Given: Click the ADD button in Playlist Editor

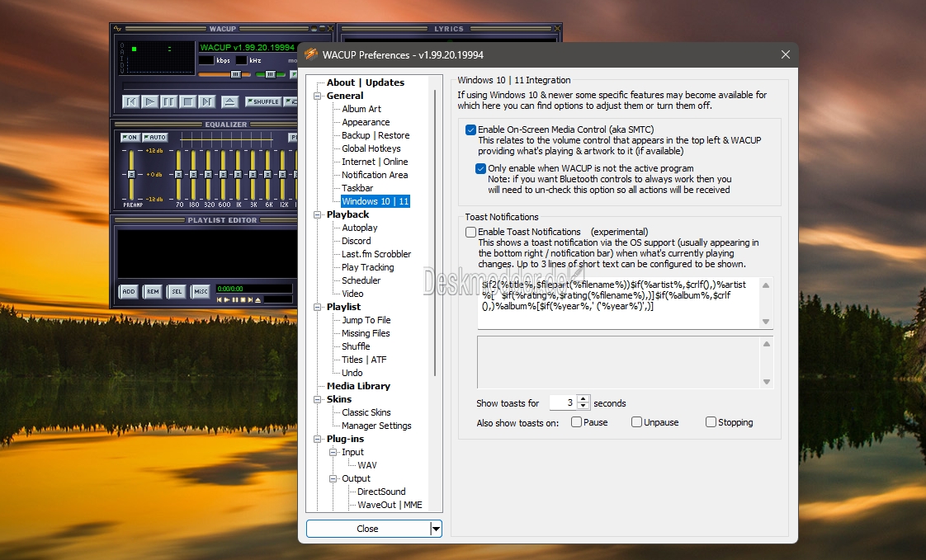Looking at the screenshot, I should point(129,292).
